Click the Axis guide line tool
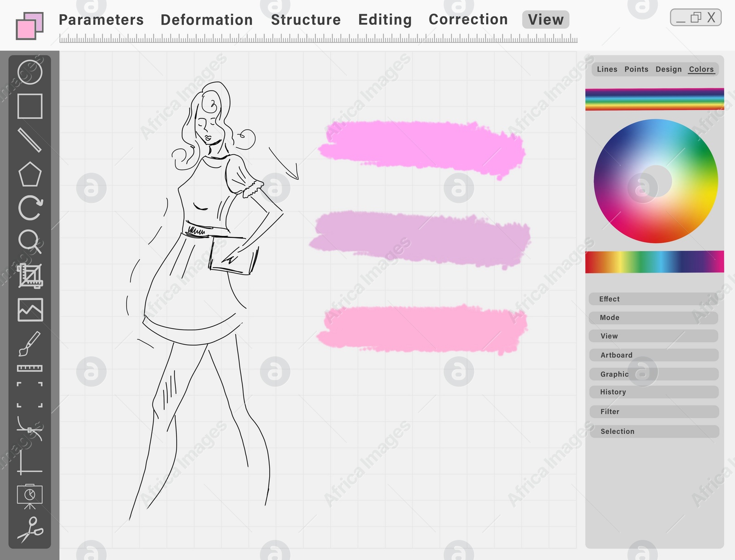Viewport: 735px width, 560px height. [x=30, y=462]
